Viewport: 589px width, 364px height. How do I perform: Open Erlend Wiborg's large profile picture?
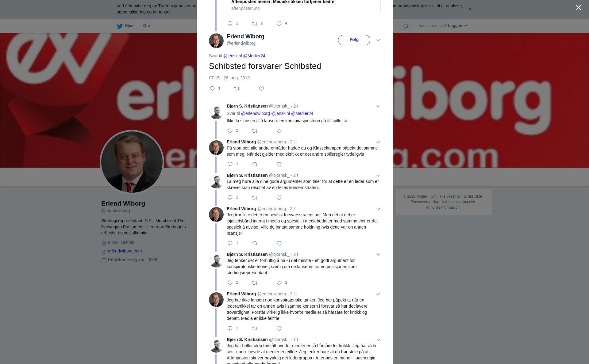click(x=132, y=162)
